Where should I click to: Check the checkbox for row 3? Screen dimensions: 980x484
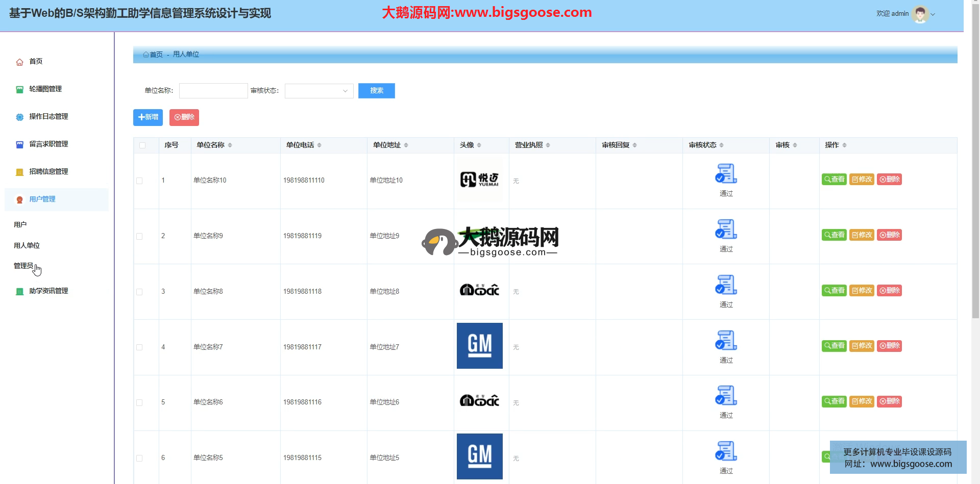click(x=139, y=292)
